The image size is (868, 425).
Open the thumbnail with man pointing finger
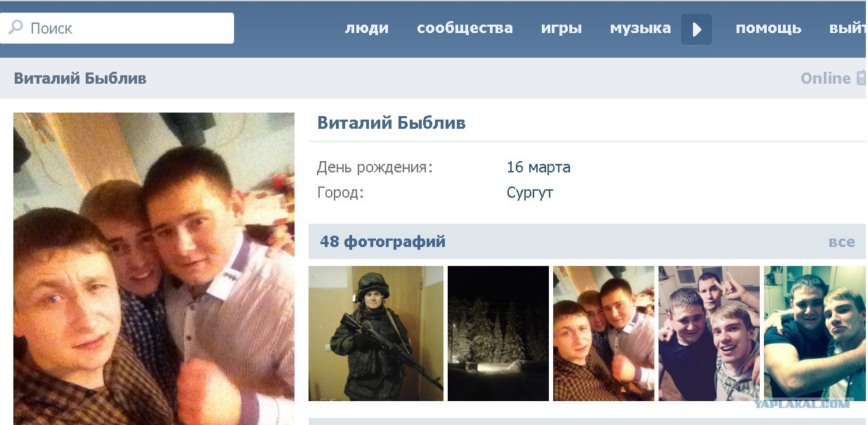[709, 334]
